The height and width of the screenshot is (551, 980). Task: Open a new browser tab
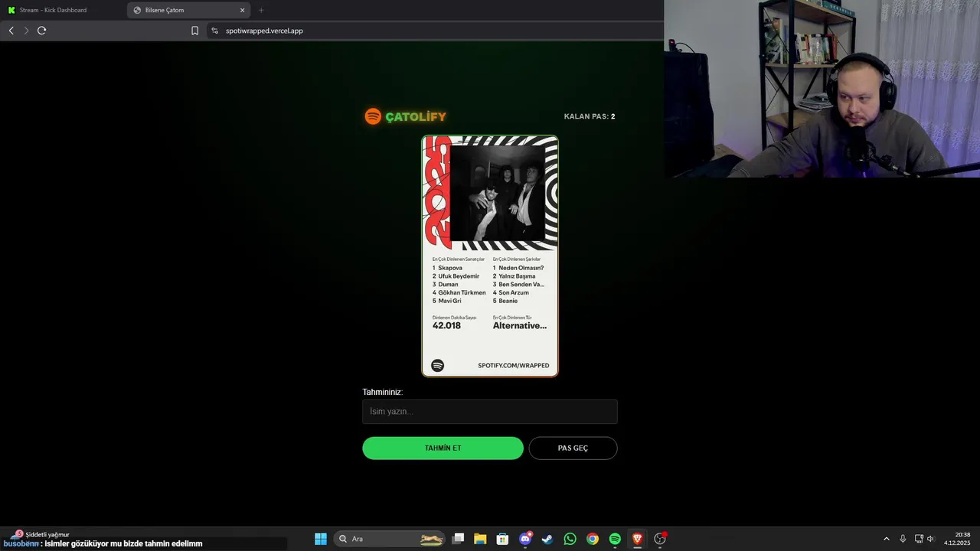point(261,10)
